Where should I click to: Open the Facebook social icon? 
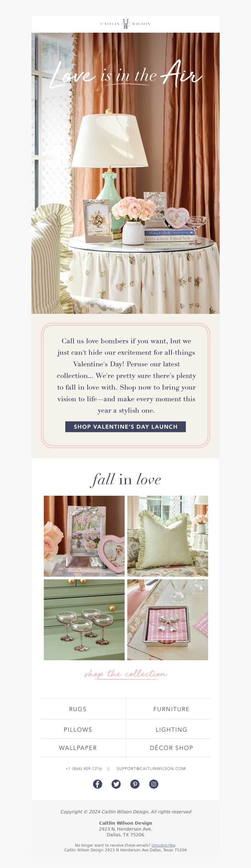pyautogui.click(x=98, y=784)
